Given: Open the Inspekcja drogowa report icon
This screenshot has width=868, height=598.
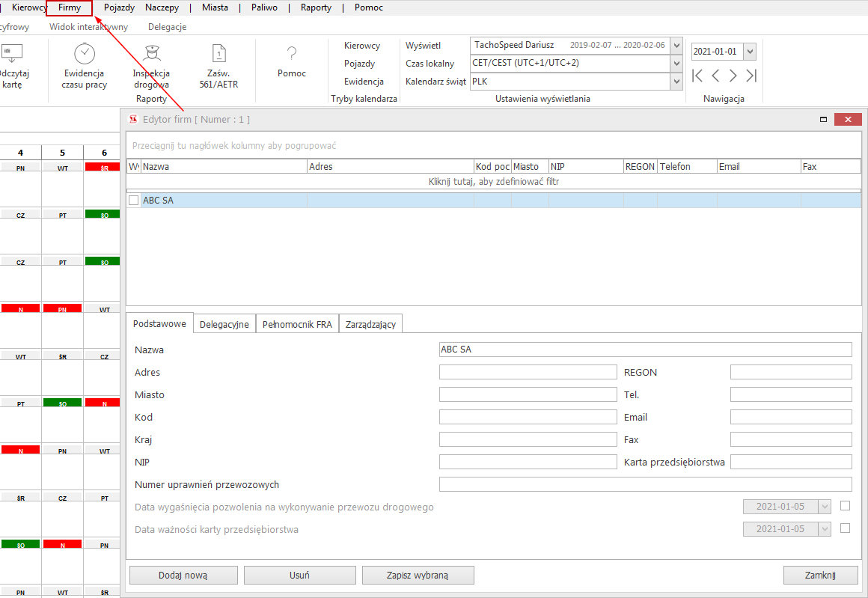Looking at the screenshot, I should point(151,54).
